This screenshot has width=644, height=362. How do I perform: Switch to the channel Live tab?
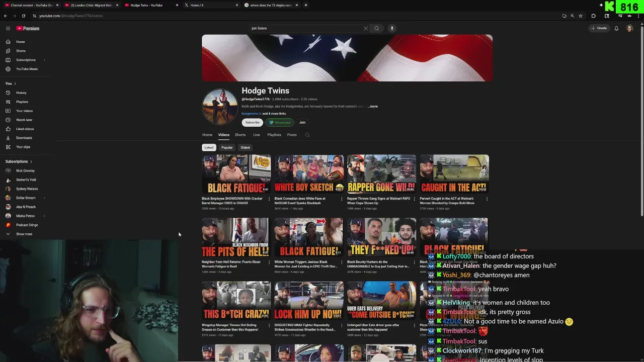[257, 135]
